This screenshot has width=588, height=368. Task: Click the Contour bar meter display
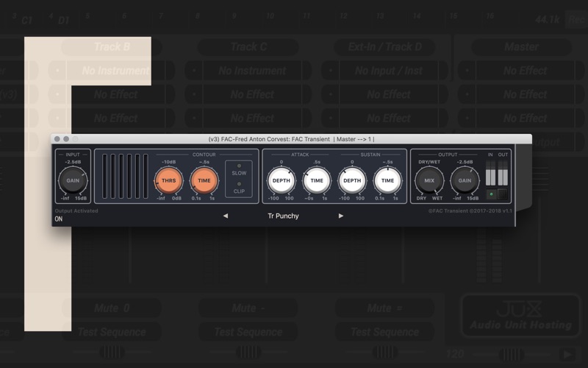125,176
